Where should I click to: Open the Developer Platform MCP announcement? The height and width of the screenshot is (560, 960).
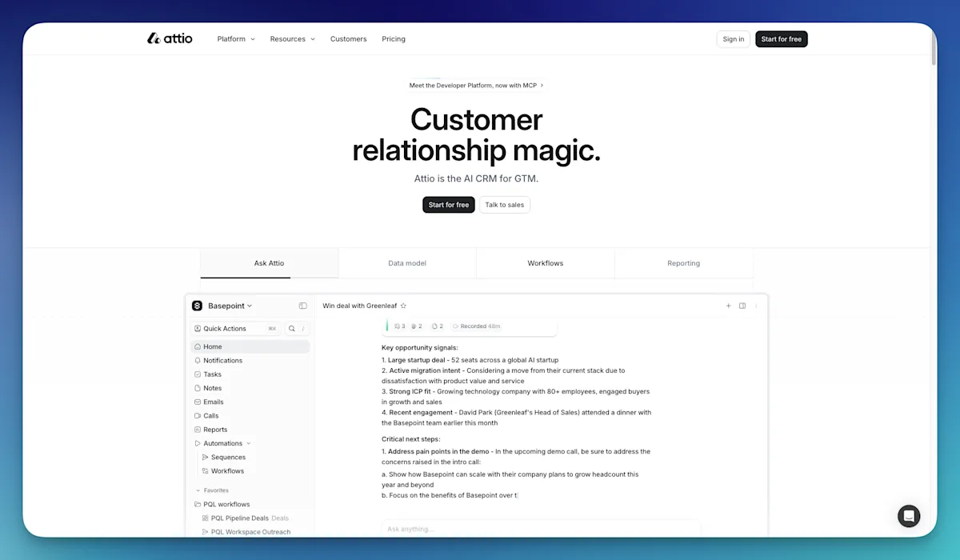[x=476, y=85]
